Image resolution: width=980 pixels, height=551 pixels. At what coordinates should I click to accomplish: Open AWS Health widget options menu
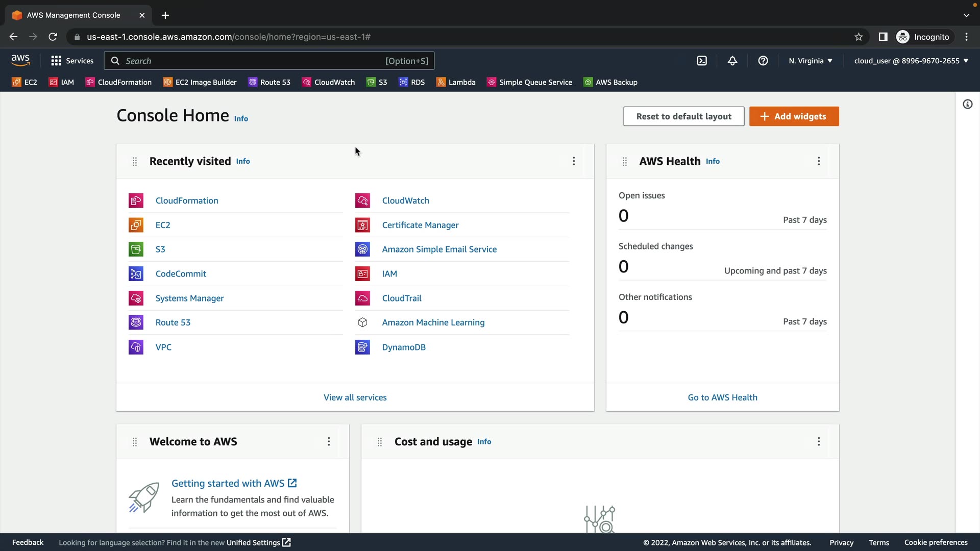(x=819, y=161)
